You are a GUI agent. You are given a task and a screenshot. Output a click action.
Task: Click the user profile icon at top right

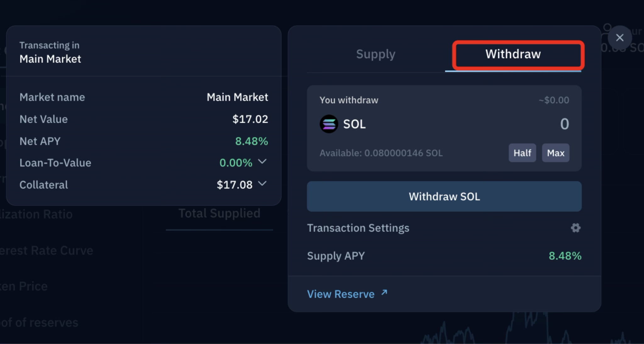coord(607,29)
